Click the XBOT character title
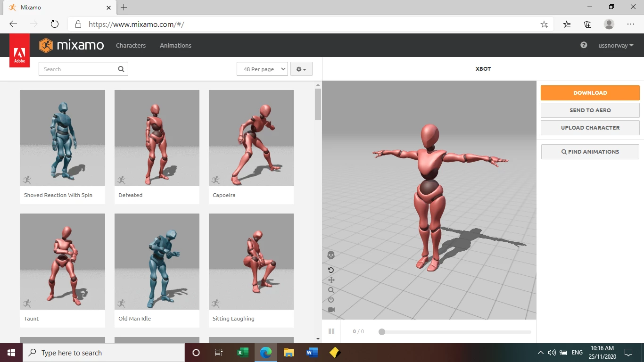The width and height of the screenshot is (644, 362). coord(483,69)
